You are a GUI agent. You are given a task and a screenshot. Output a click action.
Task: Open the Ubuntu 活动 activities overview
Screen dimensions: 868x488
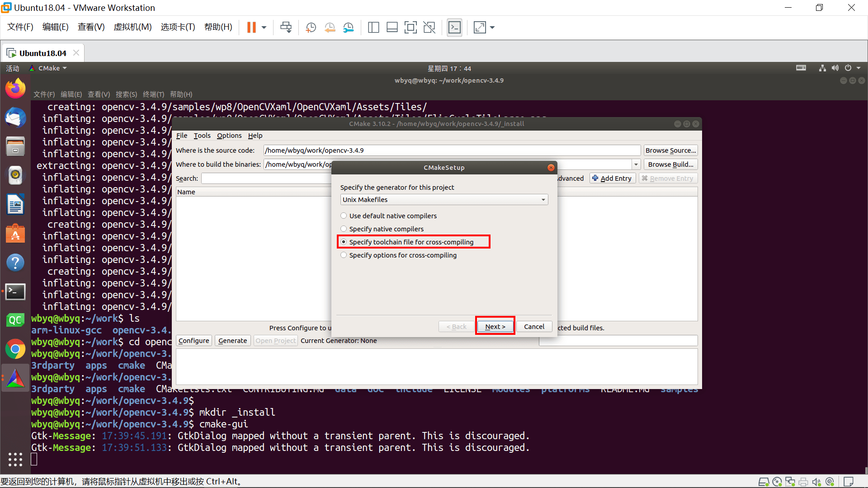pyautogui.click(x=13, y=68)
